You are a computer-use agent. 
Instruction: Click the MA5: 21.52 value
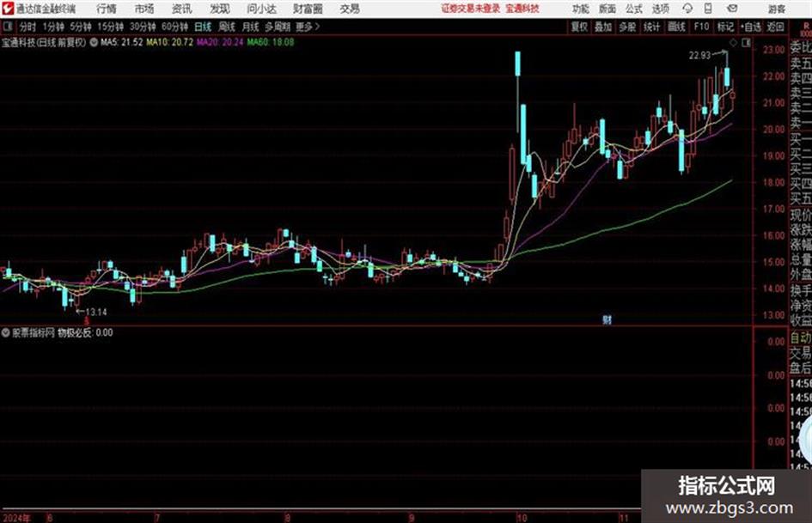coord(122,42)
